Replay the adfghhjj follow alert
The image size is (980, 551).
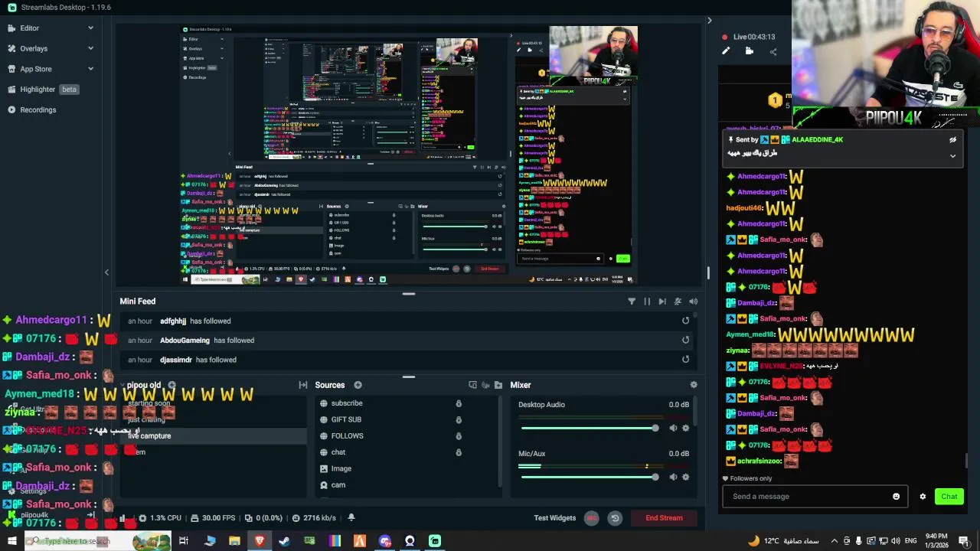tap(685, 321)
